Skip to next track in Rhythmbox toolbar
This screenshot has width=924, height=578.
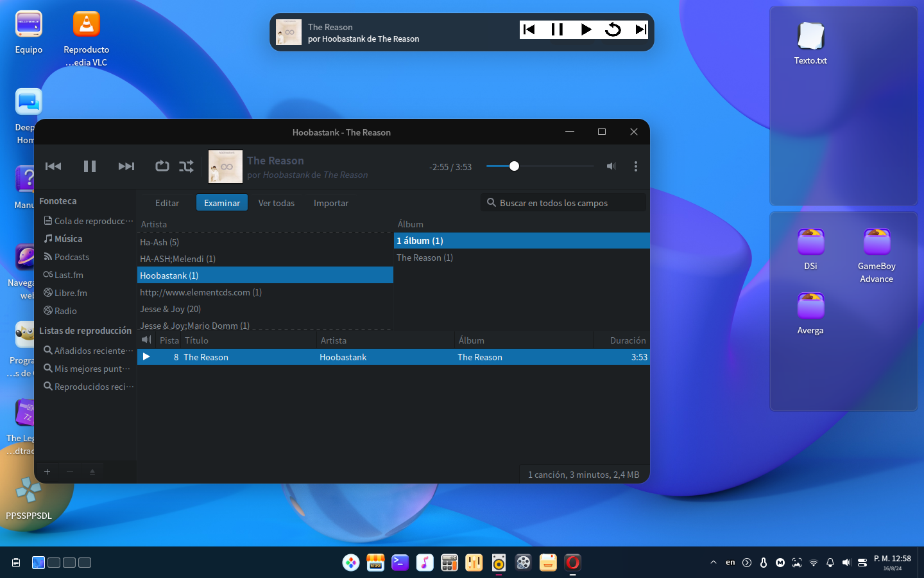(126, 166)
